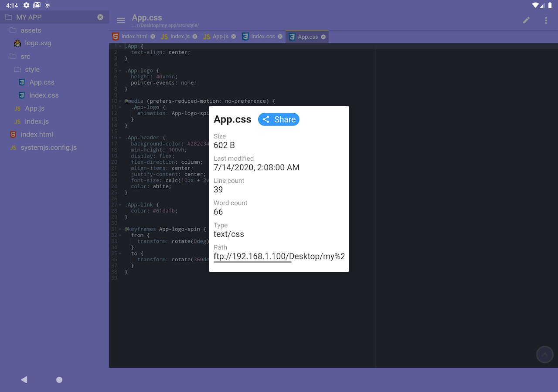The width and height of the screenshot is (558, 392).
Task: Close the MY APP folder
Action: pyautogui.click(x=100, y=17)
